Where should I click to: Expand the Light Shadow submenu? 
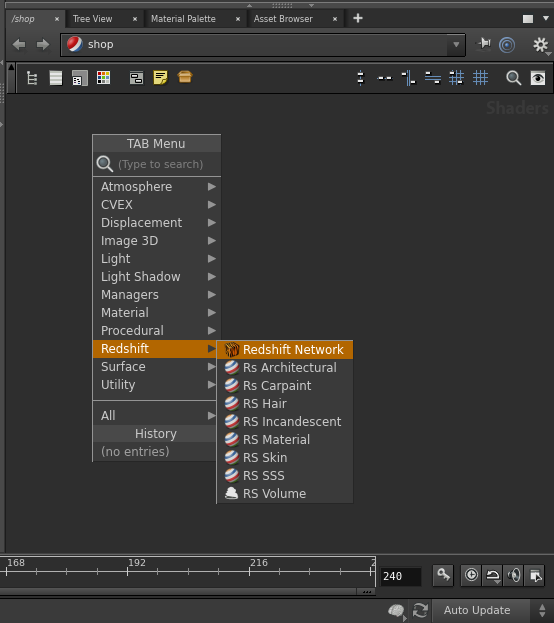coord(157,277)
